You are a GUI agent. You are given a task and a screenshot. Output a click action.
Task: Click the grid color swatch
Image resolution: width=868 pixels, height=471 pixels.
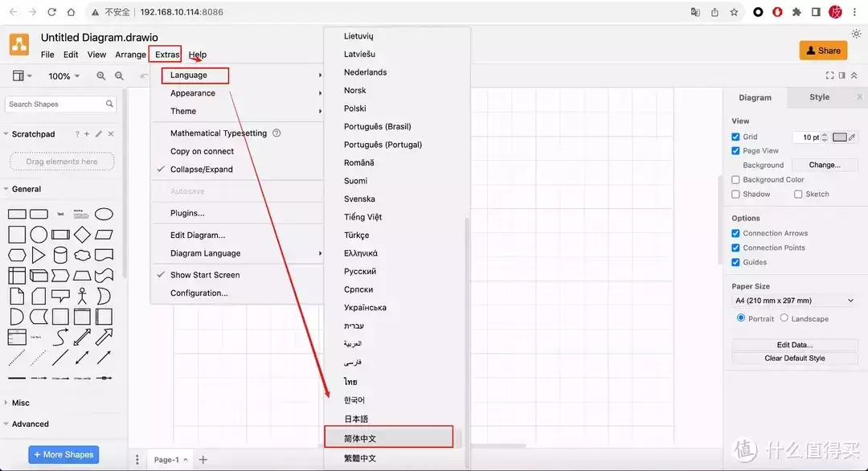click(839, 137)
